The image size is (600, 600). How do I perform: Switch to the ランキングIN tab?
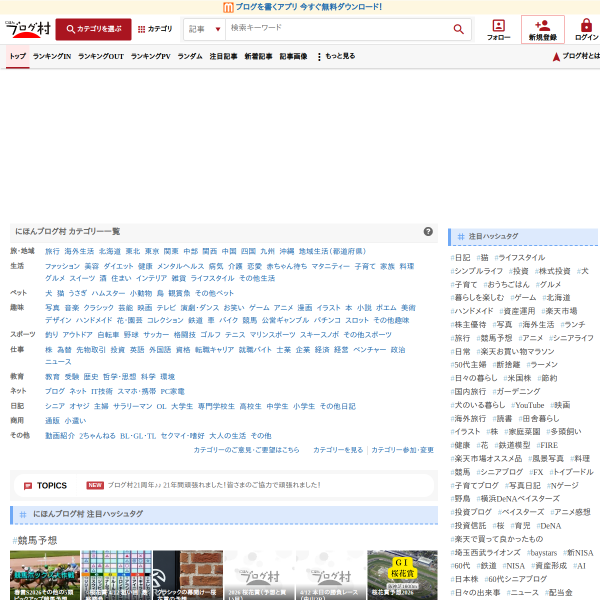[x=52, y=56]
